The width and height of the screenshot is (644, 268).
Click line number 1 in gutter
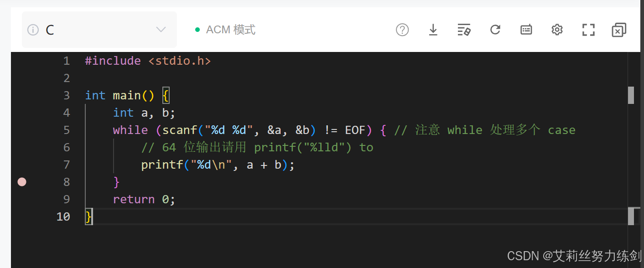click(67, 61)
